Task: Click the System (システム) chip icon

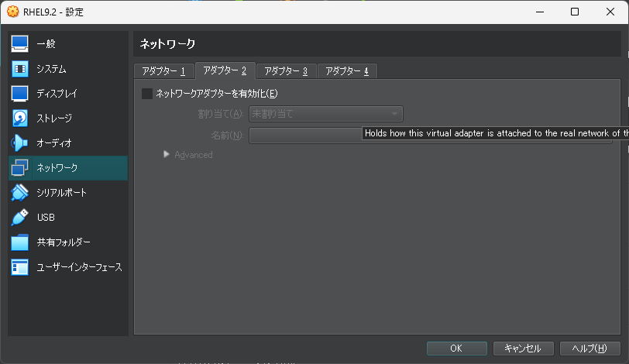Action: [x=19, y=69]
